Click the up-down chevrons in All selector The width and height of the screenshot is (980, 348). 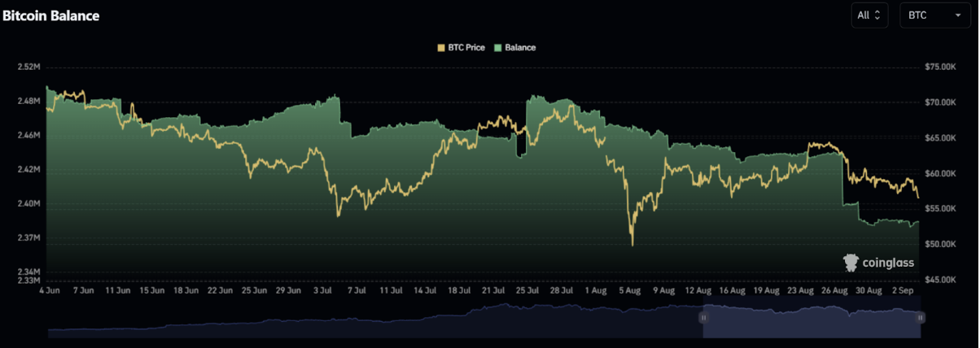[x=877, y=15]
